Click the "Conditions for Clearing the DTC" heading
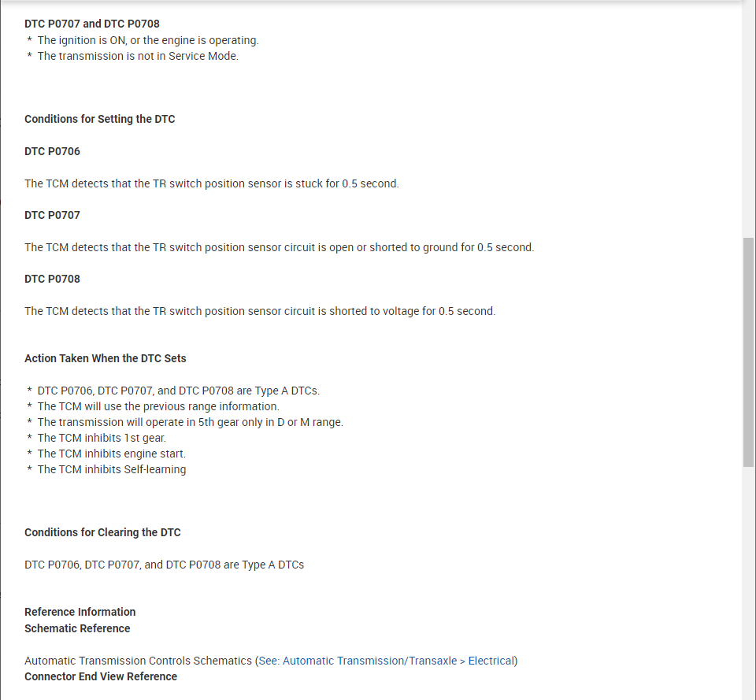The image size is (756, 700). coord(102,532)
